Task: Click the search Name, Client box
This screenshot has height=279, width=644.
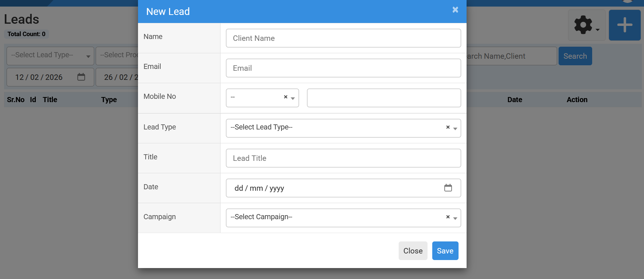Action: tap(511, 56)
